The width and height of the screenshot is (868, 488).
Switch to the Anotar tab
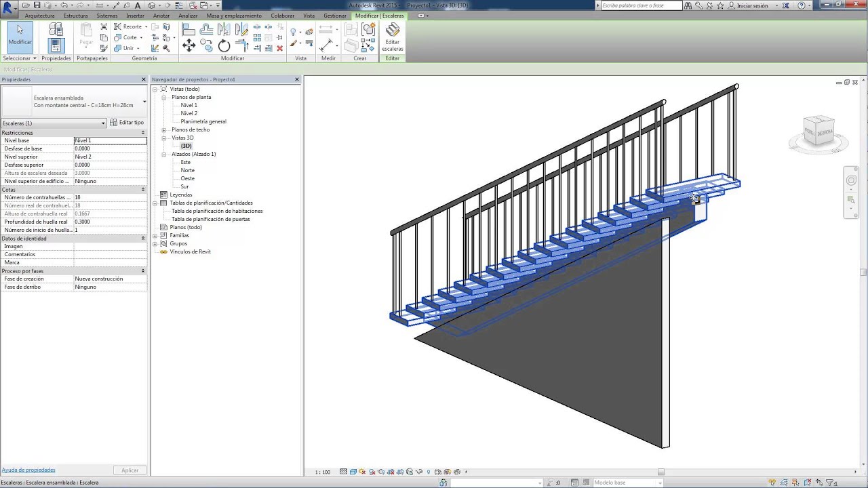click(x=161, y=16)
